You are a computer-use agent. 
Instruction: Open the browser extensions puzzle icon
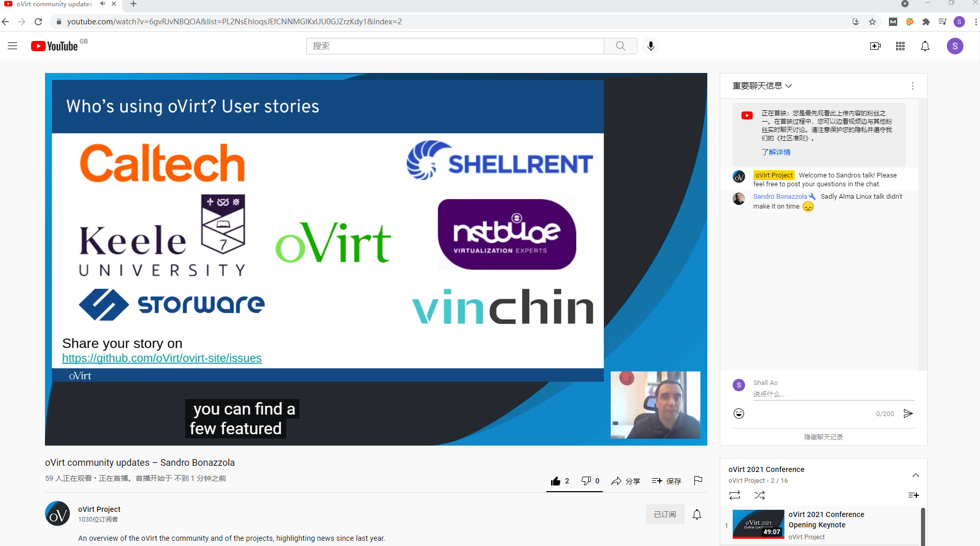tap(926, 22)
